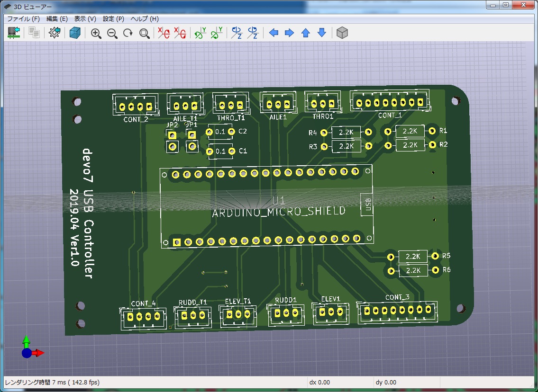Open the gear-shaped 3D display options
This screenshot has width=538, height=392.
tap(55, 33)
